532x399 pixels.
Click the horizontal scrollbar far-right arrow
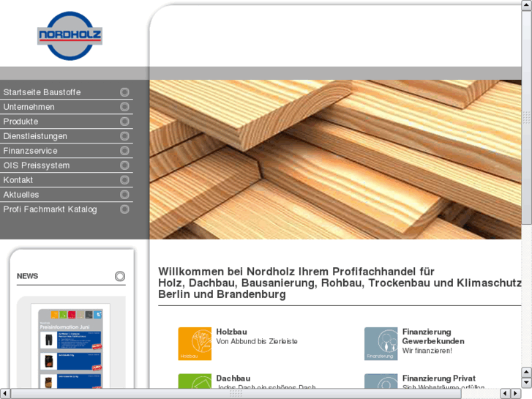coord(516,394)
